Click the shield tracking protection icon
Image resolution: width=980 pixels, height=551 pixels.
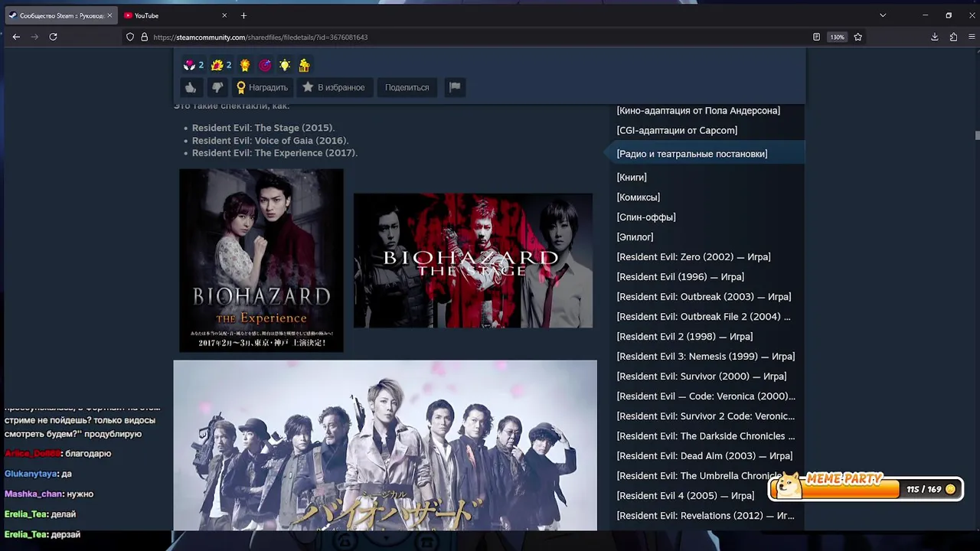click(x=130, y=37)
